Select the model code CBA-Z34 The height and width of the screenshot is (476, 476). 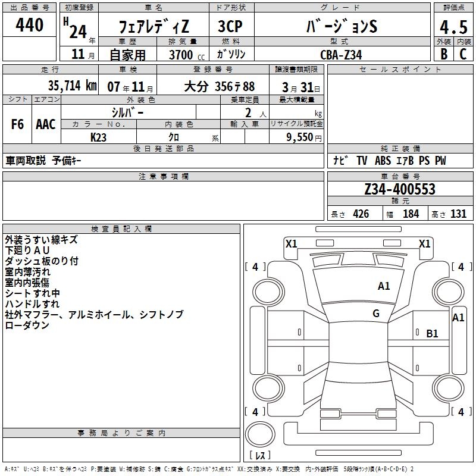[x=341, y=55]
